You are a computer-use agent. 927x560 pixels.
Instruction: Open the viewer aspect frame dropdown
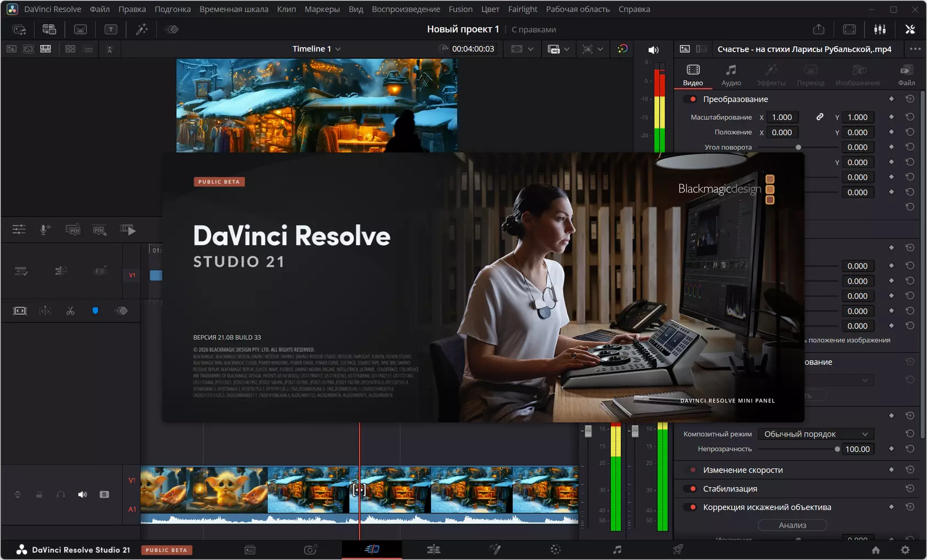pyautogui.click(x=522, y=49)
